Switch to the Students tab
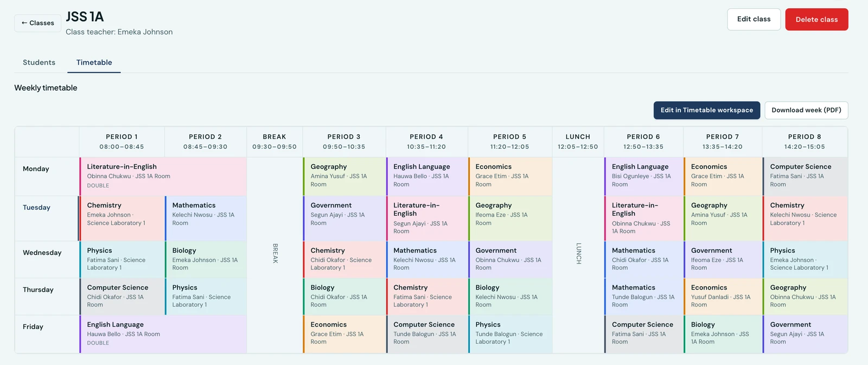Viewport: 868px width, 365px height. coord(39,62)
